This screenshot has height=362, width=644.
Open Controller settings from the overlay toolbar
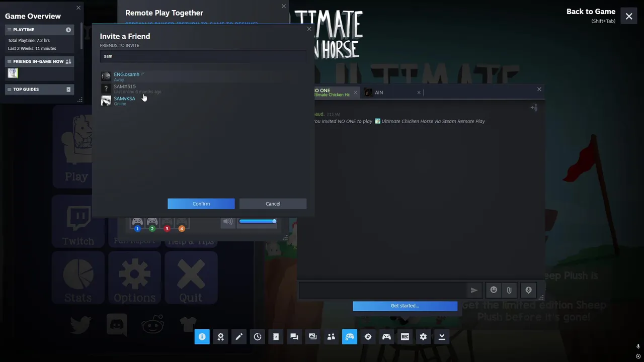tap(386, 337)
